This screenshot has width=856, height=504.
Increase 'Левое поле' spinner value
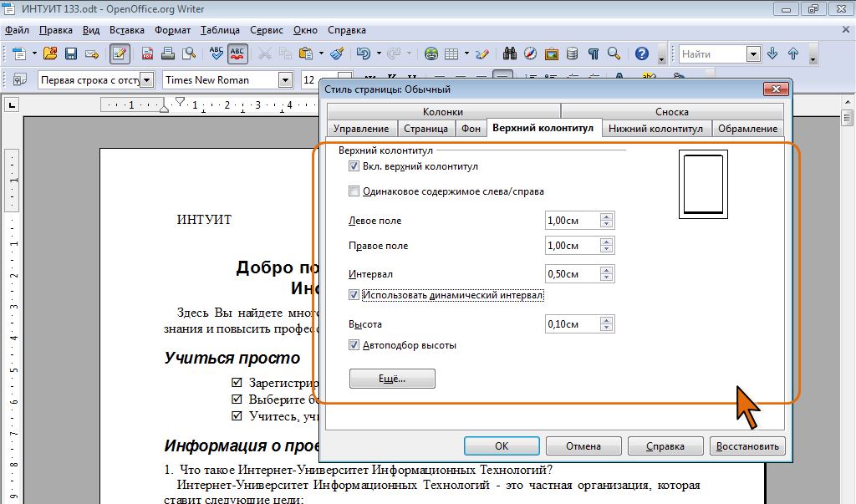point(607,216)
